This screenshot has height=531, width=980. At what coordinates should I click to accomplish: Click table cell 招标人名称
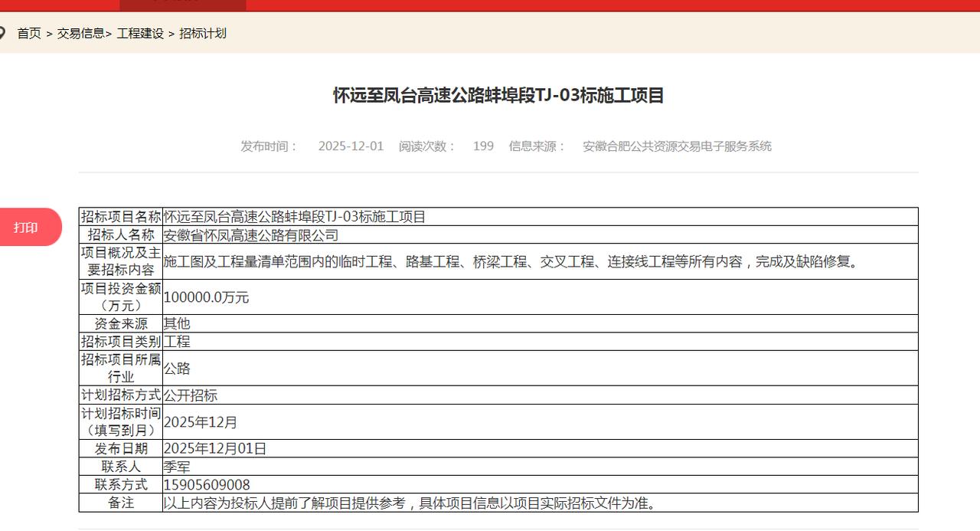[x=121, y=235]
